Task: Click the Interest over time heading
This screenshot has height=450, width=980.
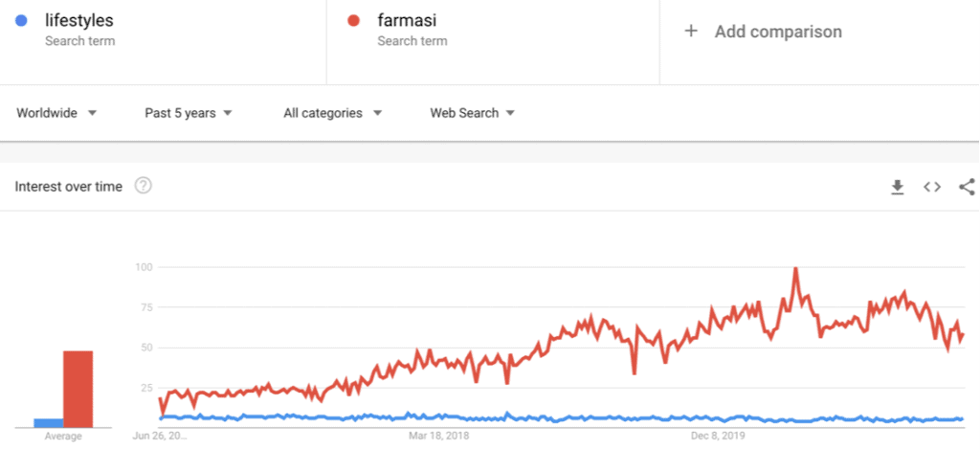Action: click(x=69, y=187)
